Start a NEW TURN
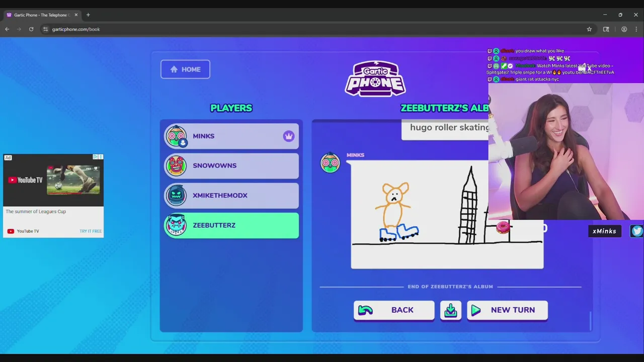644x362 pixels. tap(507, 310)
